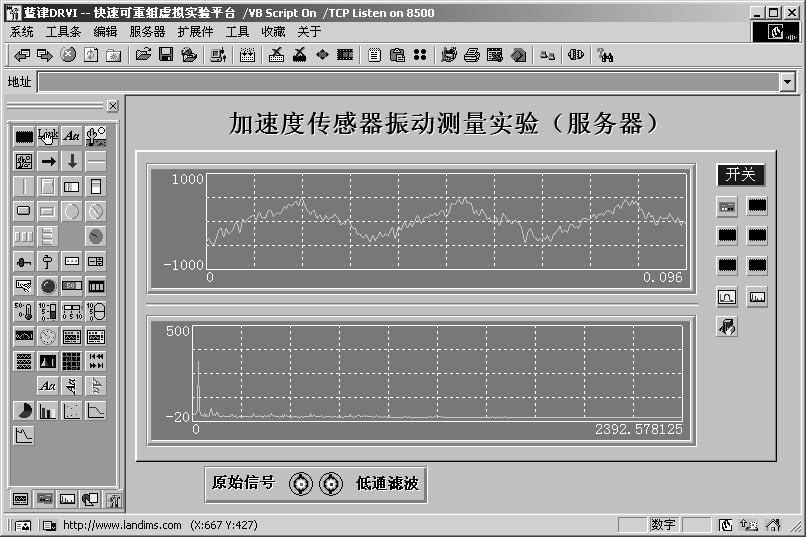Click the home icon in status bar
806x537 pixels.
click(773, 525)
